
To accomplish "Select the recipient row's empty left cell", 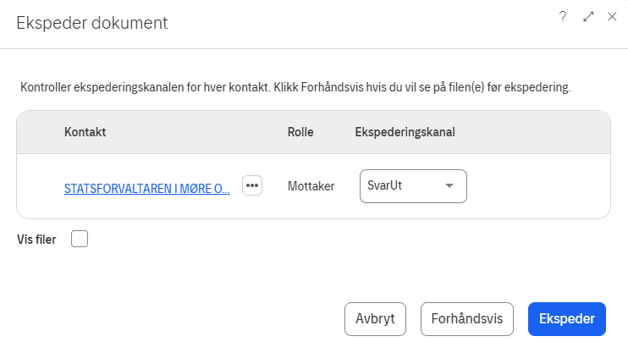I will point(40,186).
